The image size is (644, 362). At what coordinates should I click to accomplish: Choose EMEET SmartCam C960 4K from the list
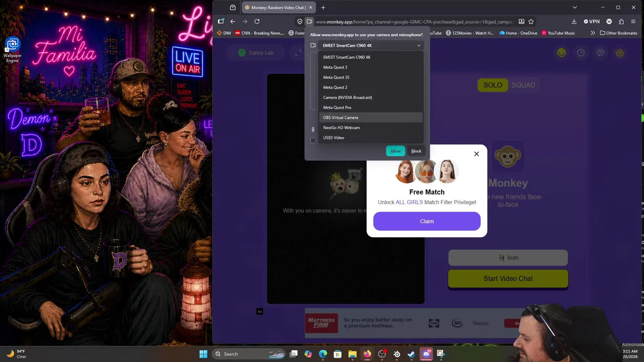371,57
